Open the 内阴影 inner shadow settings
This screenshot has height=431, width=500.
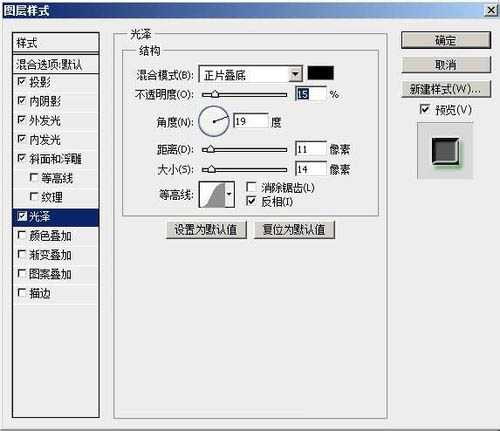coord(45,101)
